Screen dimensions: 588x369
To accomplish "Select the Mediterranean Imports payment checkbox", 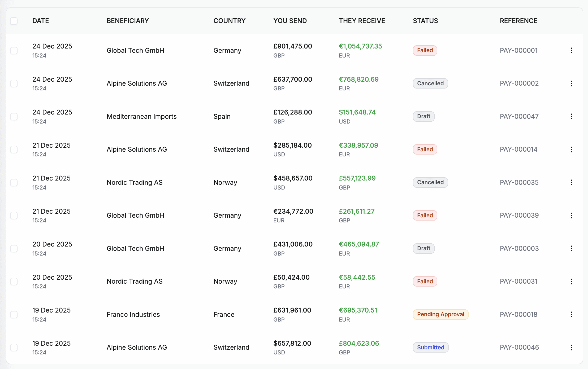I will 14,117.
